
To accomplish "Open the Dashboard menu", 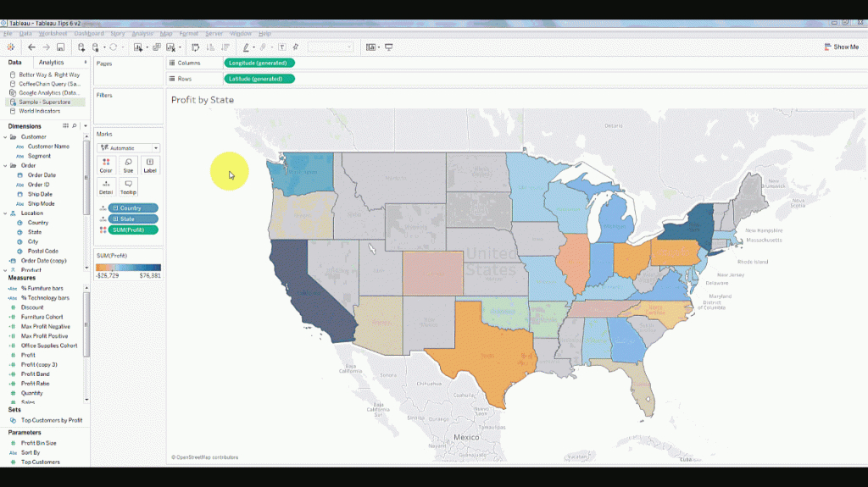I will point(89,34).
